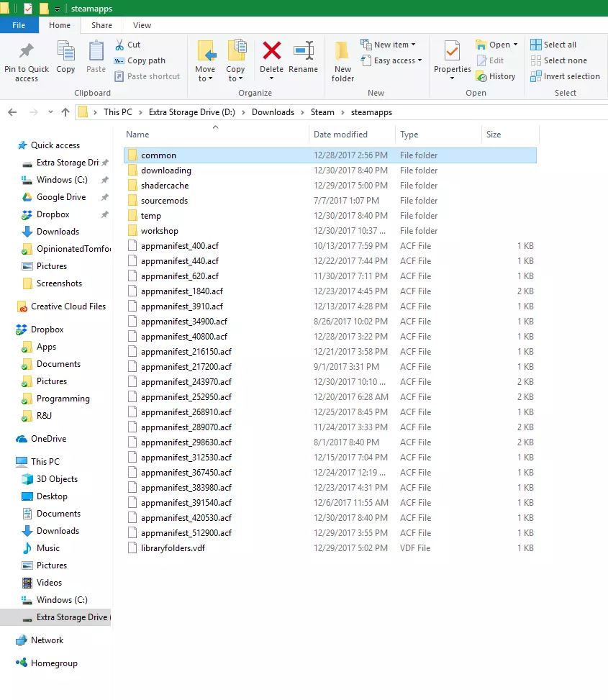Click the Paste shortcut icon
The image size is (608, 700).
click(119, 76)
